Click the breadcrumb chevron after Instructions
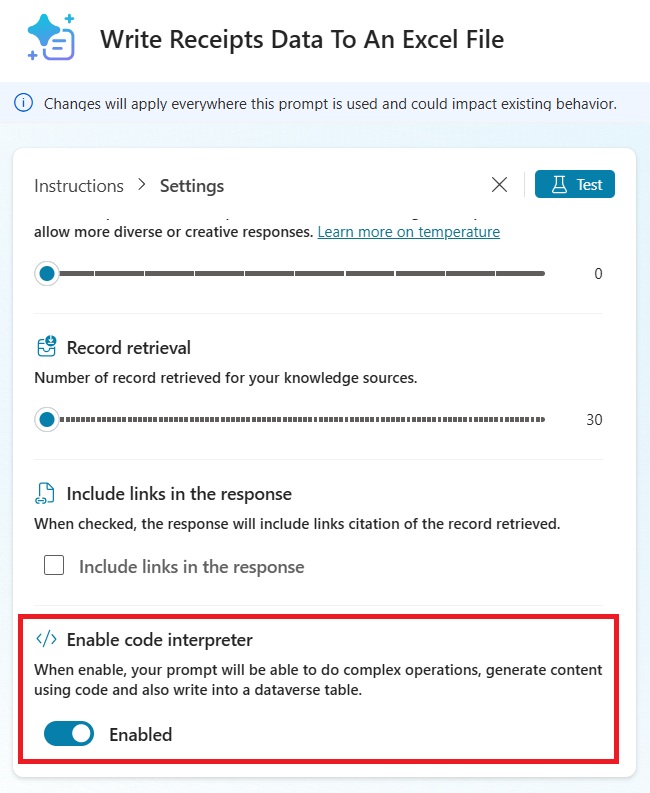Viewport: 650px width, 793px height. point(142,185)
